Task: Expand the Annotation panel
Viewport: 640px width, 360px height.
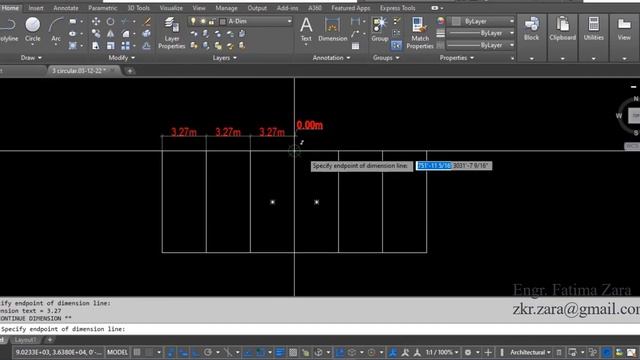Action: tap(331, 58)
